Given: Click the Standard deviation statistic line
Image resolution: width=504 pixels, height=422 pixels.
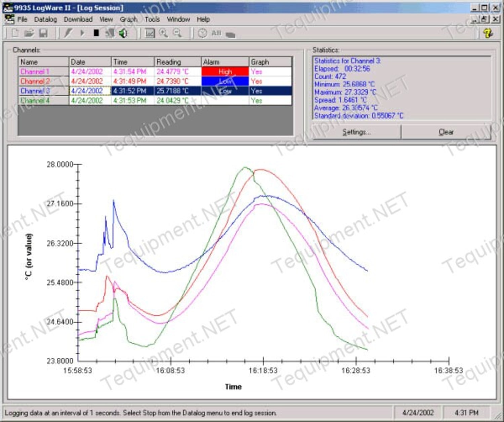Looking at the screenshot, I should click(359, 116).
